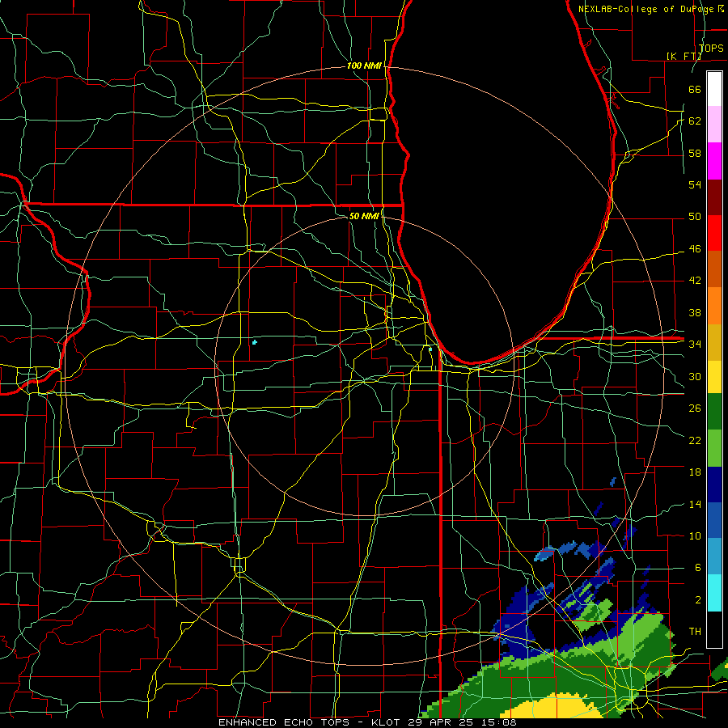This screenshot has width=728, height=728.
Task: Click the light green legend swatch
Action: 714,448
